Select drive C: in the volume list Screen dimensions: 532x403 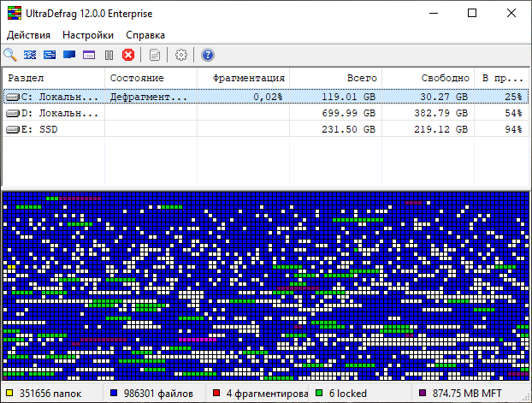(x=53, y=97)
